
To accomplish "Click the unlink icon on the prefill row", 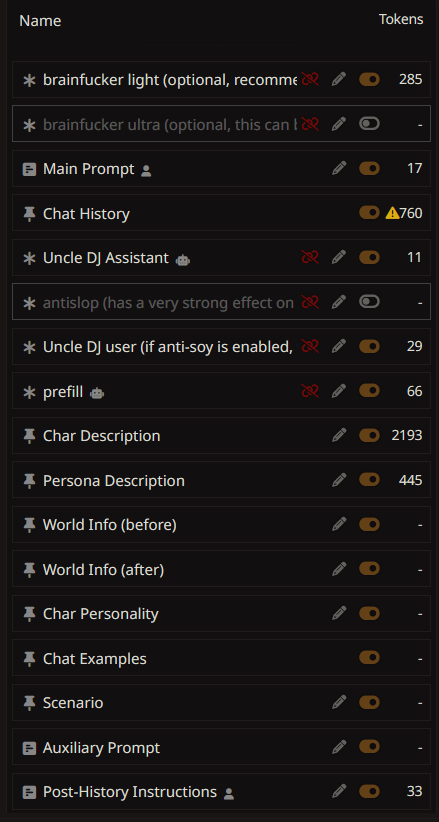I will [x=310, y=391].
